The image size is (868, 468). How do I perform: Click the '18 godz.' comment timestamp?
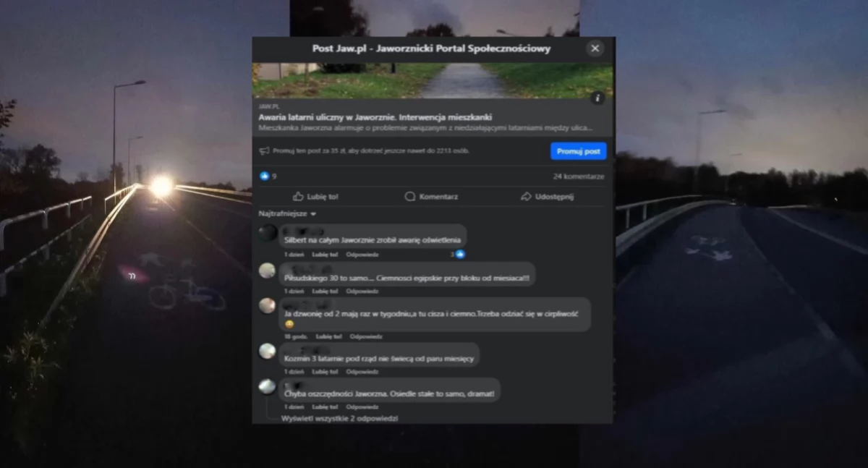tap(296, 336)
